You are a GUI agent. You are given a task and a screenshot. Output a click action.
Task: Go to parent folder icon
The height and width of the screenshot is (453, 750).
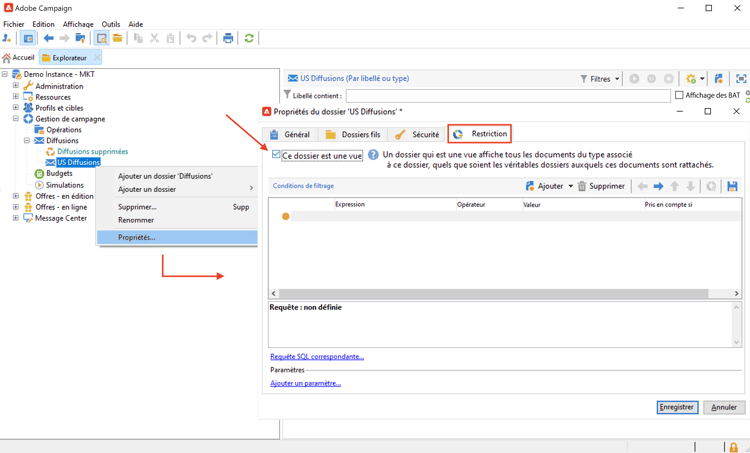(x=80, y=38)
